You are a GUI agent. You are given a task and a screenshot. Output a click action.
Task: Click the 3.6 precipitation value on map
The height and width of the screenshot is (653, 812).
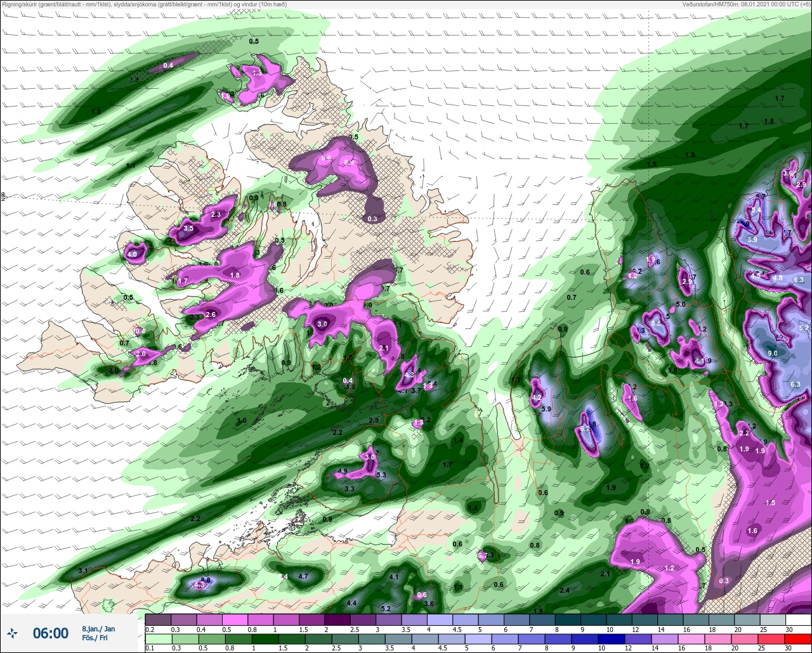pos(788,173)
